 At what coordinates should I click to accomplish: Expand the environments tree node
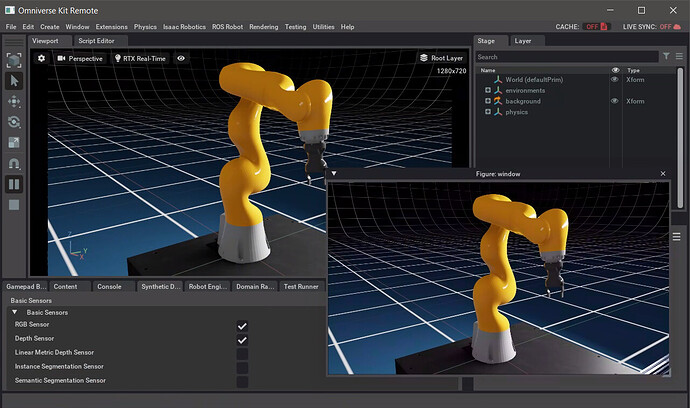488,90
